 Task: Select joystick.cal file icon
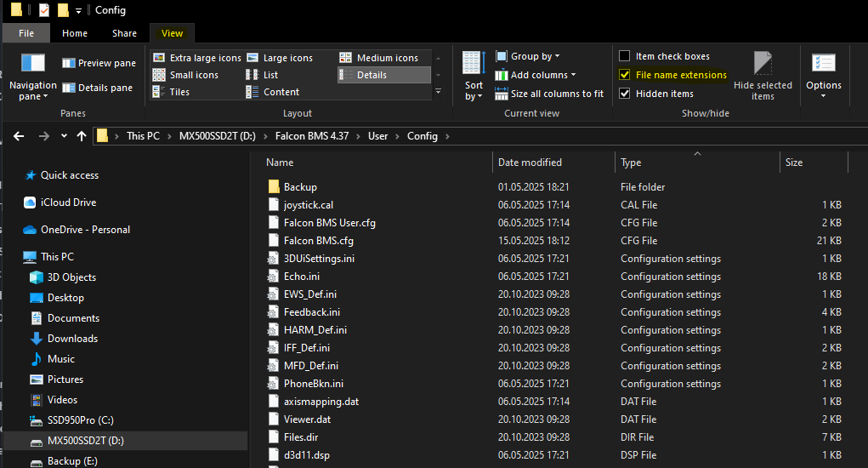(274, 204)
